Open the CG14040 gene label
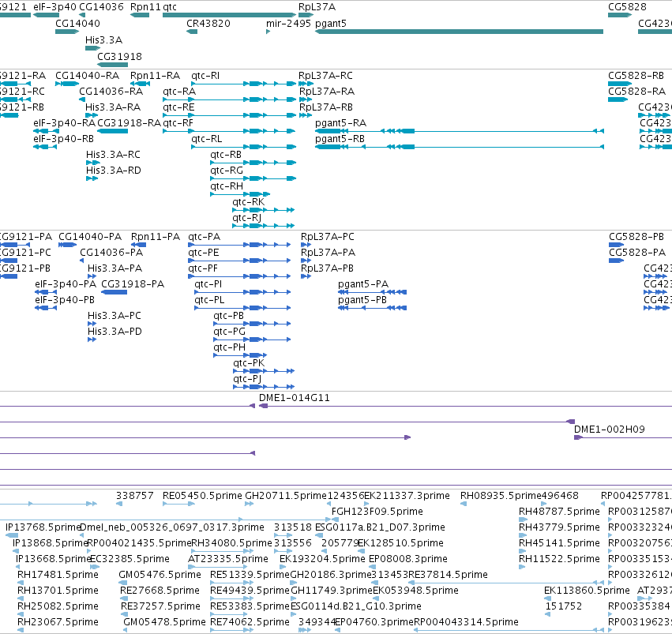This screenshot has width=672, height=634. [x=77, y=24]
